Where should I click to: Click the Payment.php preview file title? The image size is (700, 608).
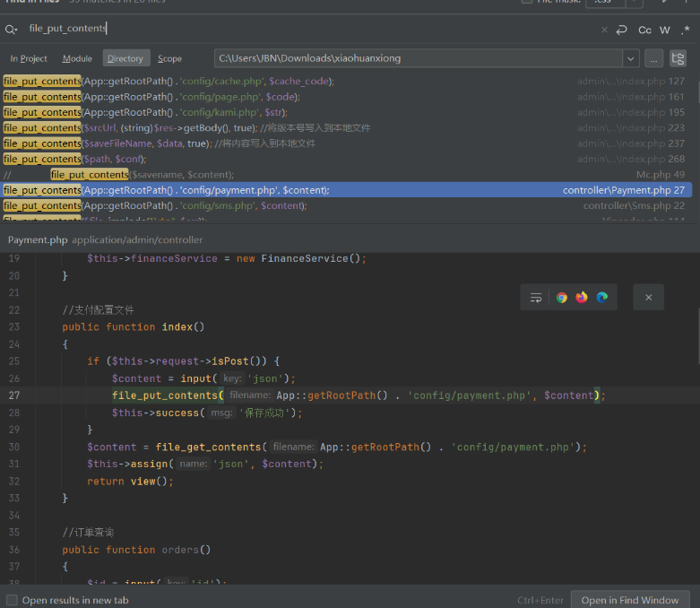[38, 240]
